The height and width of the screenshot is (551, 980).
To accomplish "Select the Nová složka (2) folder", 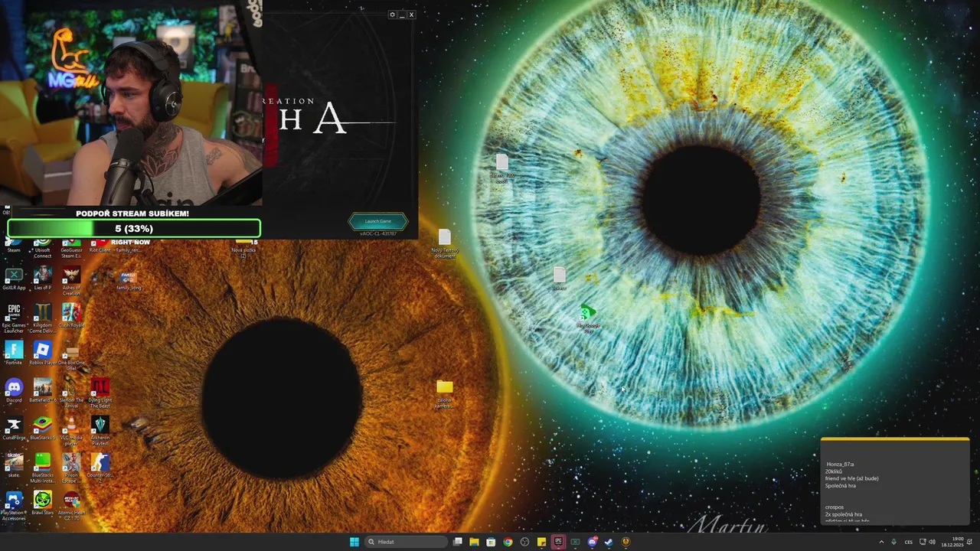I will point(244,248).
